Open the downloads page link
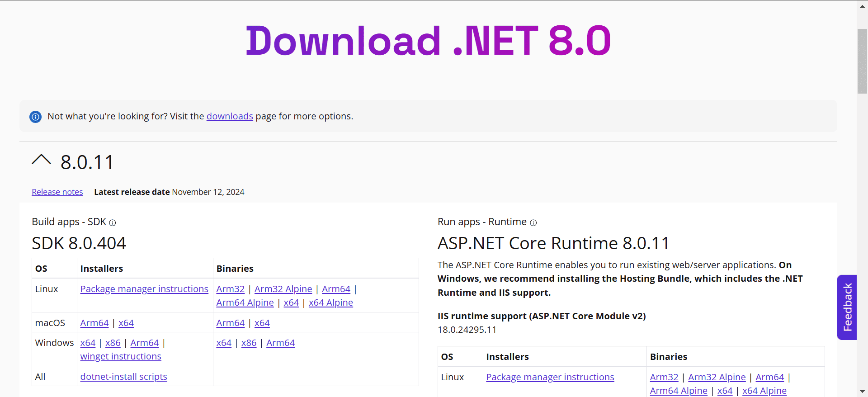The width and height of the screenshot is (868, 397). (x=230, y=116)
